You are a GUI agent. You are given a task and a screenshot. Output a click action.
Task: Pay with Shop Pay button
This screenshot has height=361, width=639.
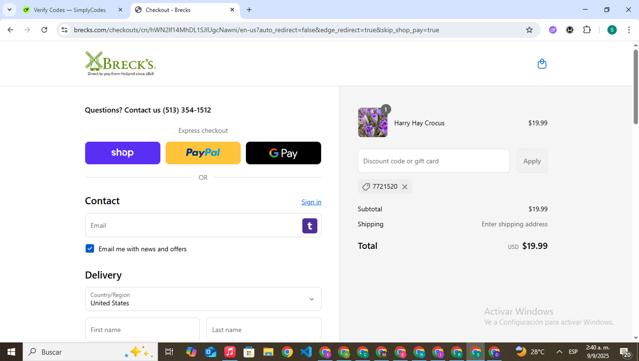pyautogui.click(x=122, y=153)
